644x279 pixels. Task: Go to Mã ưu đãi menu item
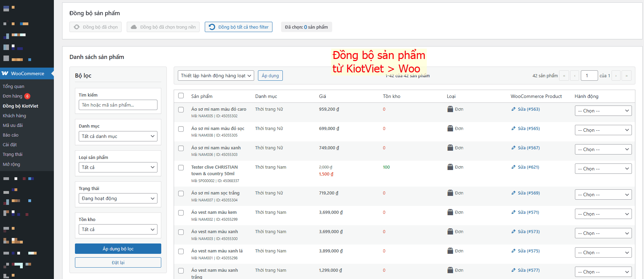[13, 126]
